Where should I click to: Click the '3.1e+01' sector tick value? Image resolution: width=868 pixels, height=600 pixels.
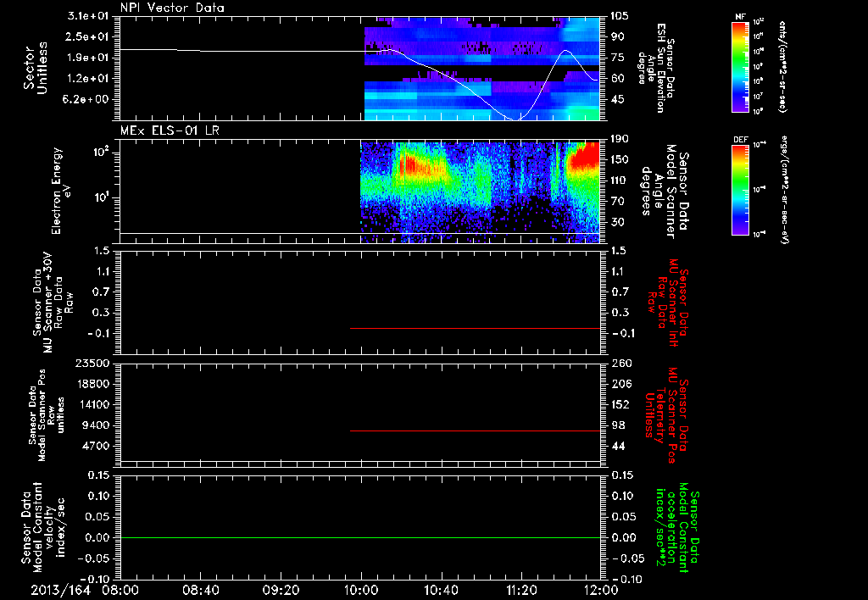[x=88, y=16]
